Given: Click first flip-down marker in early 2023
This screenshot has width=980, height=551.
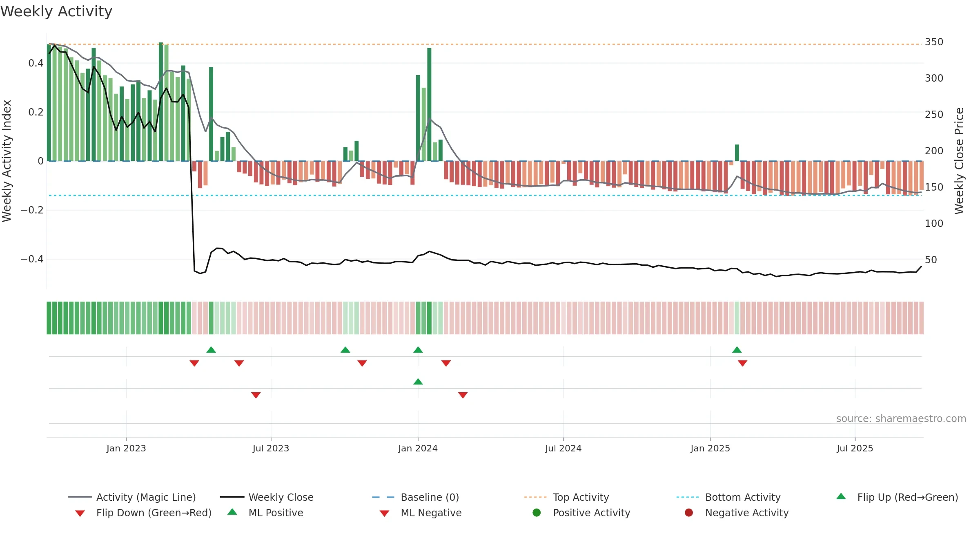Looking at the screenshot, I should tap(194, 363).
